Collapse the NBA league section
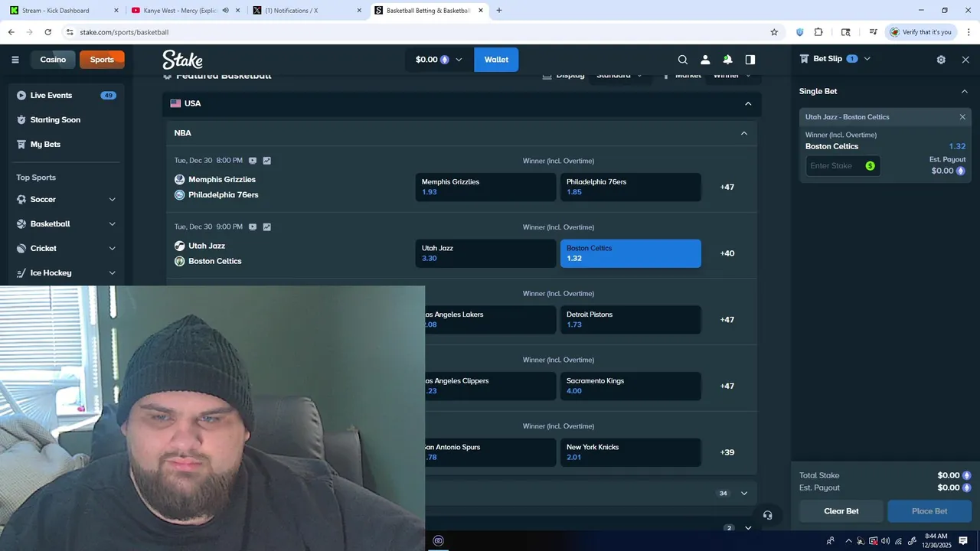 coord(743,133)
